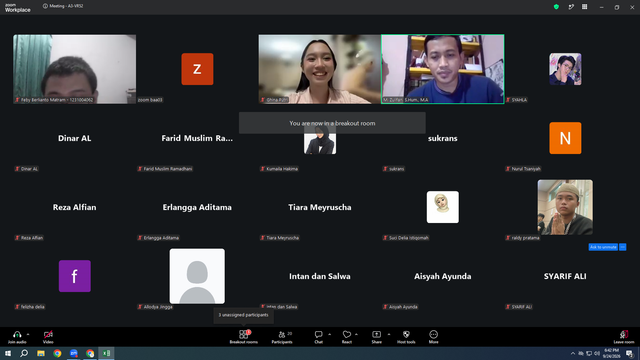
Task: Click the first Chrome icon in the taskbar
Action: coord(57,353)
